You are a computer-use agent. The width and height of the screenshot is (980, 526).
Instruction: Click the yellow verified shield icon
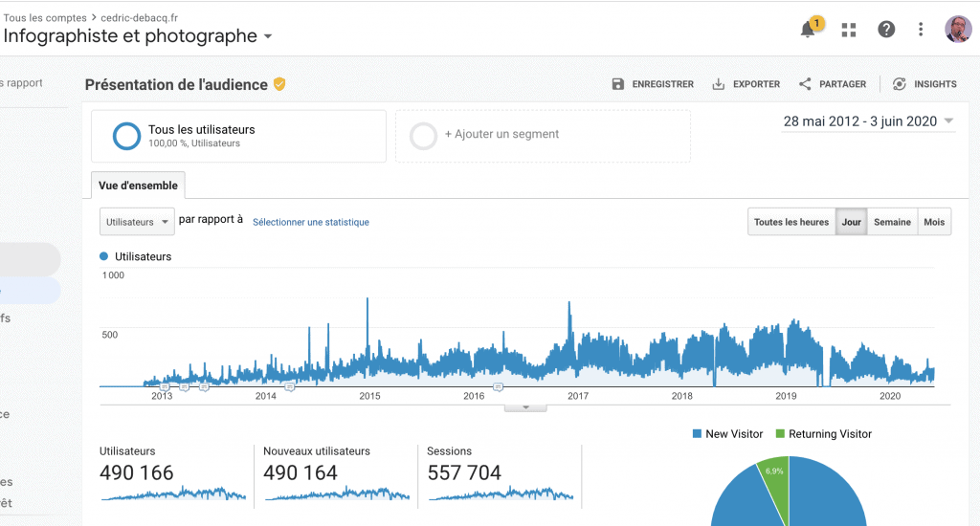(279, 84)
